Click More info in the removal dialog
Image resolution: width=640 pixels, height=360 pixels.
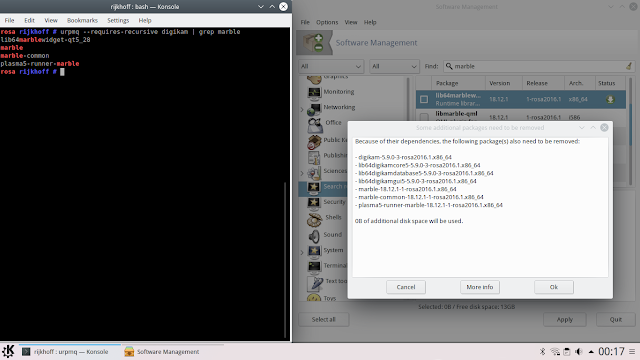480,287
